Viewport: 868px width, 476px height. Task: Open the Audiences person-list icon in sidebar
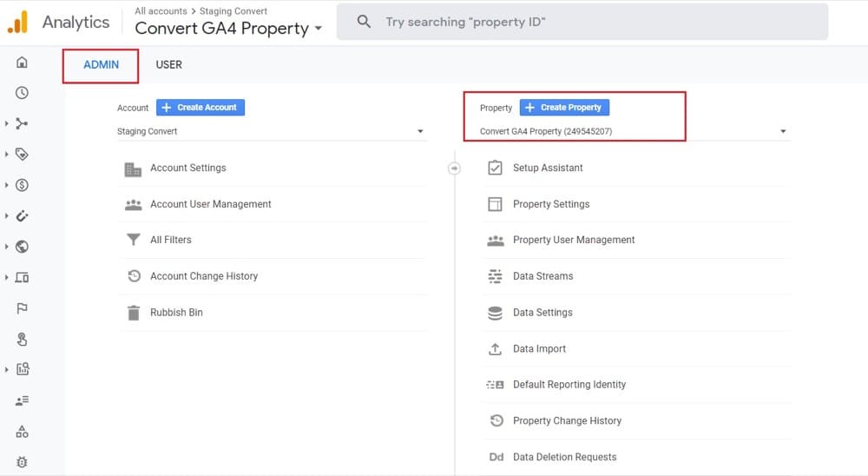[x=23, y=400]
